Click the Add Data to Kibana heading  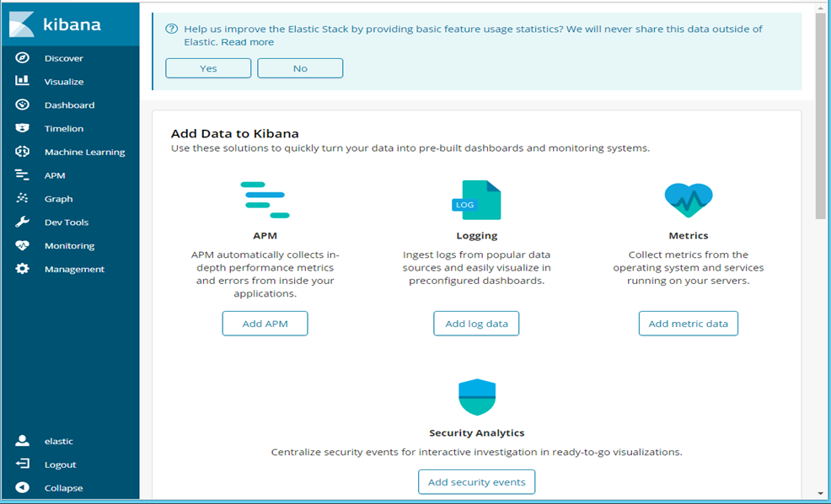(x=235, y=133)
